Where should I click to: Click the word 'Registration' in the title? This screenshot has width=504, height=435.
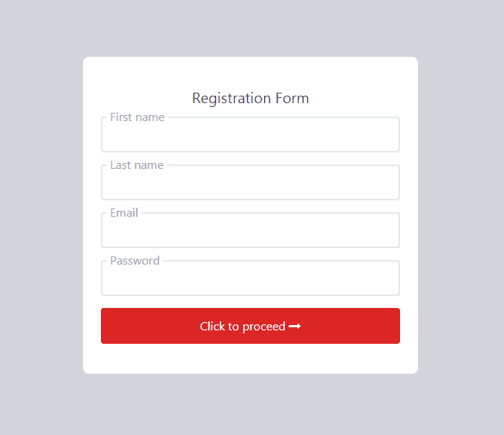[x=230, y=98]
